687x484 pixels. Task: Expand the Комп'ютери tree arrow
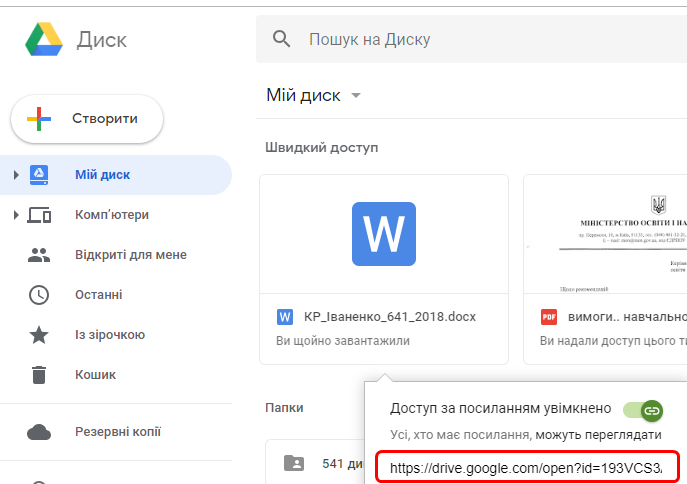click(x=15, y=215)
